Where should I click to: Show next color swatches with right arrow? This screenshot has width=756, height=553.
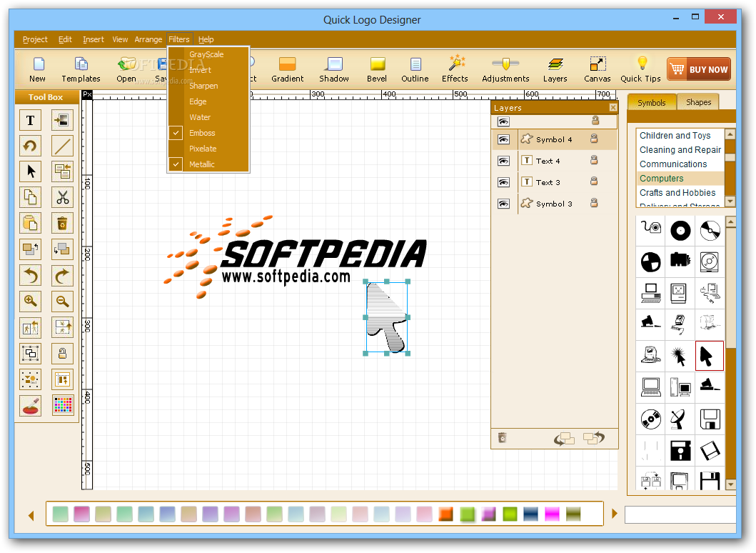click(614, 514)
